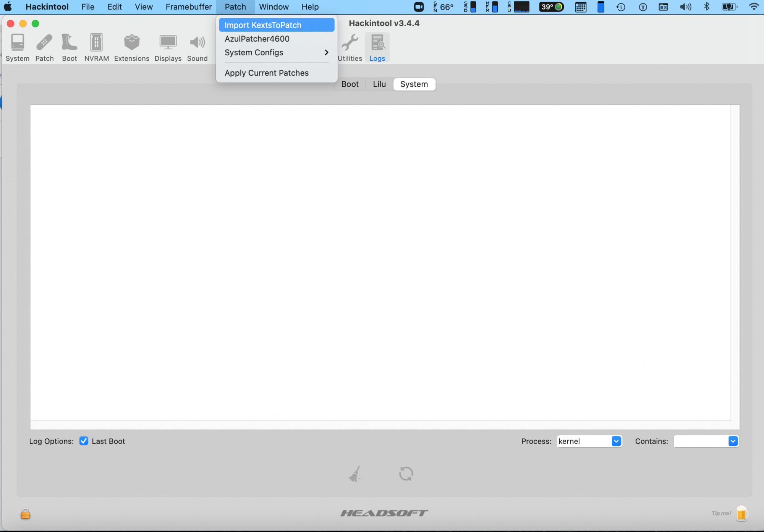
Task: Open the NVRAM toolbar section
Action: tap(97, 48)
